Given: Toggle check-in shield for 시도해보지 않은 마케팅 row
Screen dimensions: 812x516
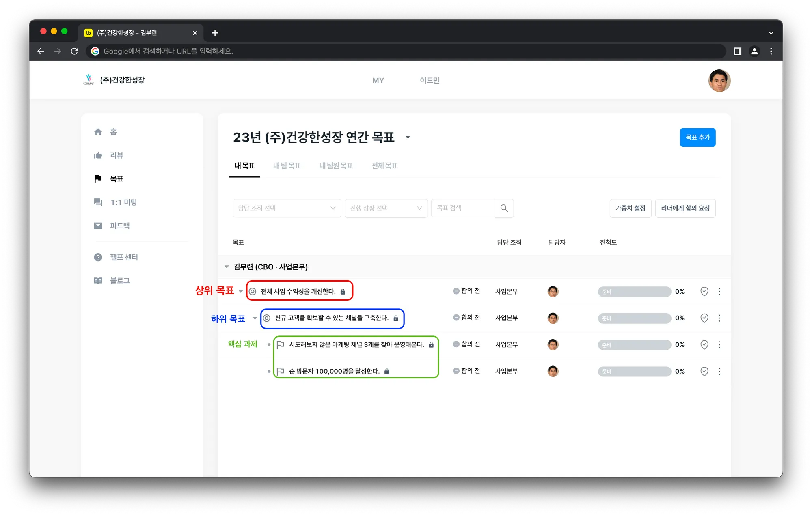Looking at the screenshot, I should pyautogui.click(x=704, y=345).
